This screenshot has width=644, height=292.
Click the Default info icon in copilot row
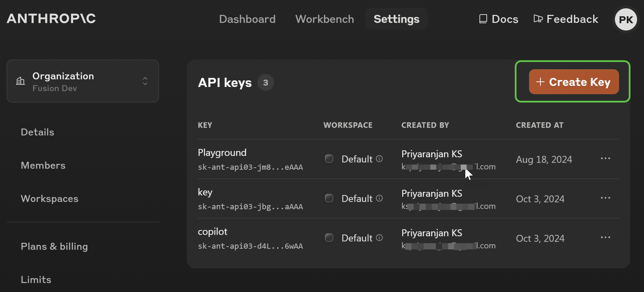(x=379, y=238)
